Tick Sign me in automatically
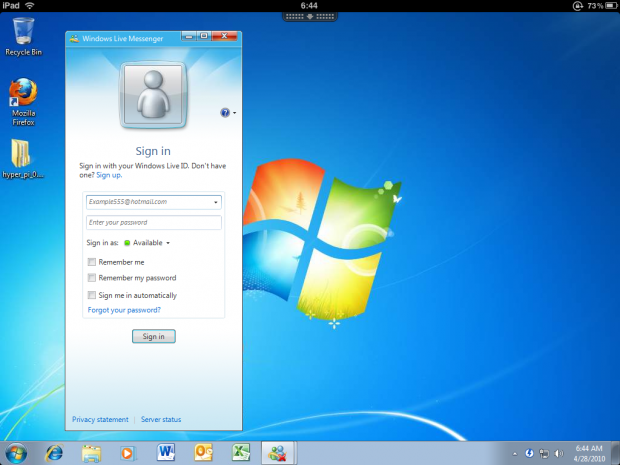 (92, 295)
